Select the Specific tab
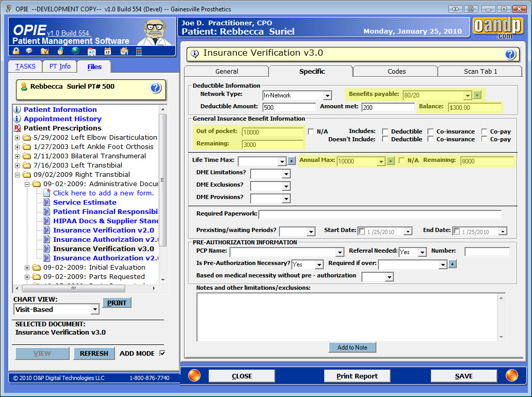The height and width of the screenshot is (397, 532). tap(311, 71)
